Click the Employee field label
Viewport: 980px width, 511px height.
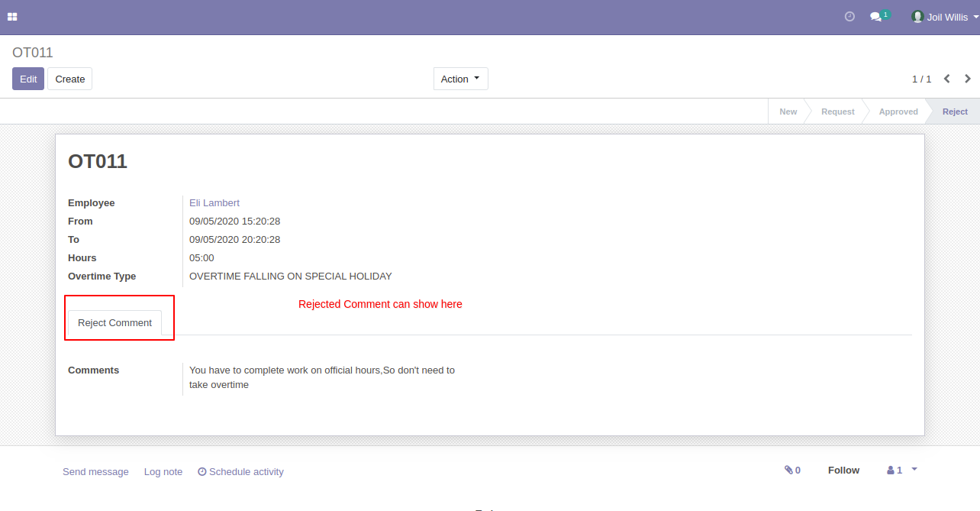coord(92,203)
